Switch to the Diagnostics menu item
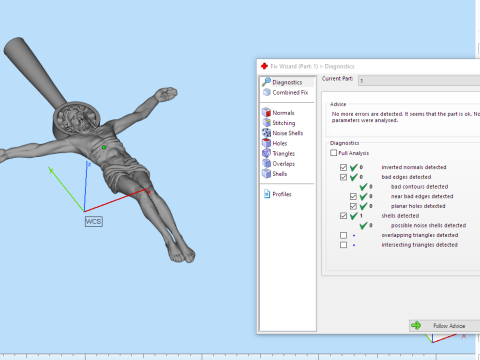 click(x=287, y=82)
